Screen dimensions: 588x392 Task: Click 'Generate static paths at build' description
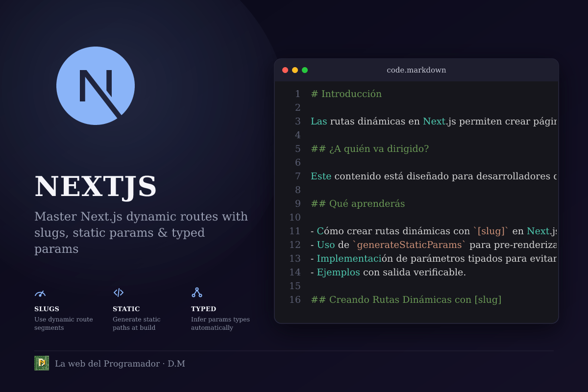[137, 323]
